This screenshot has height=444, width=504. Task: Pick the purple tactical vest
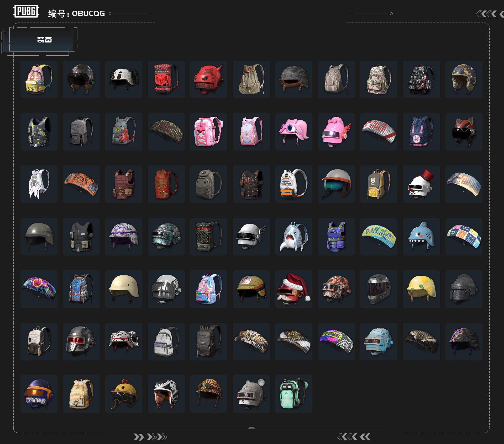click(337, 237)
